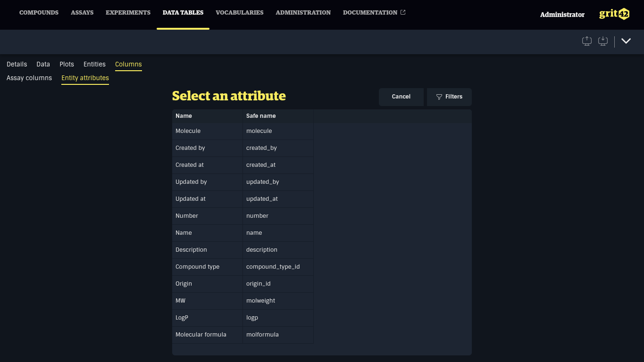Switch to the Details tab

tap(17, 64)
